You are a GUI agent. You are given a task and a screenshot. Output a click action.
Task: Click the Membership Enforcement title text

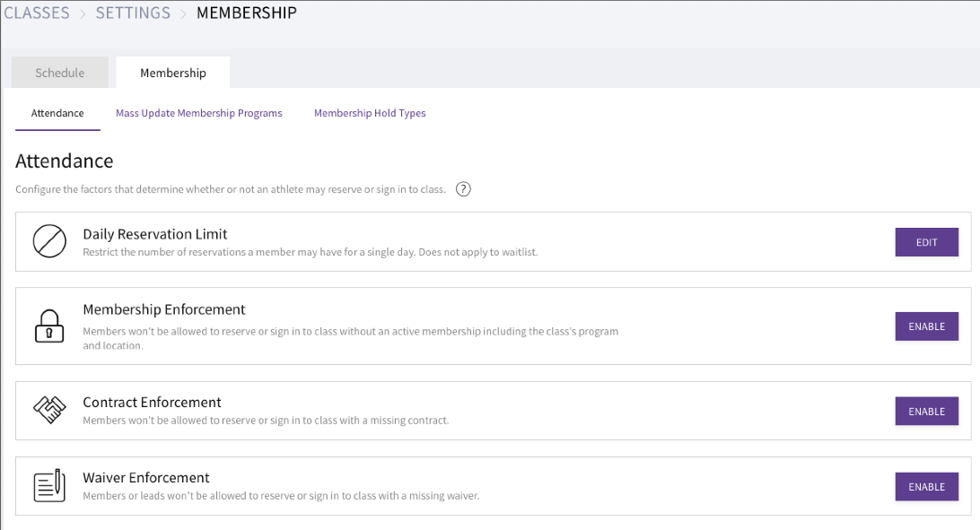click(x=164, y=309)
